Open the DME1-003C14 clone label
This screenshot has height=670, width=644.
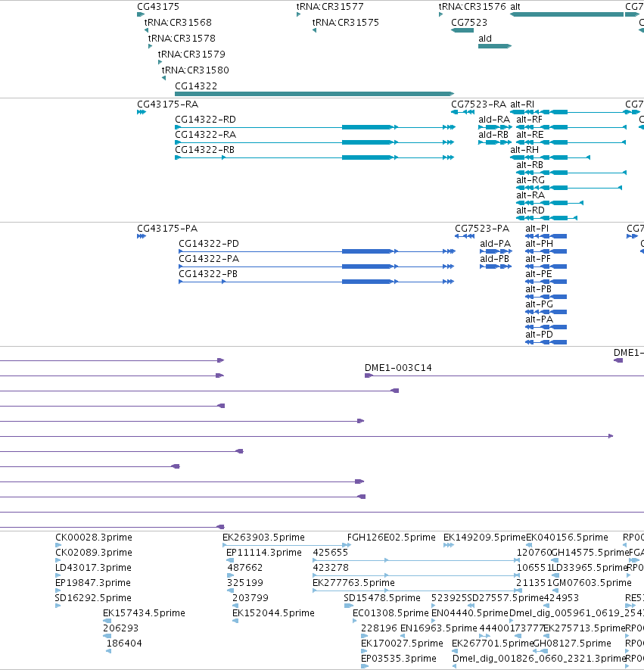[x=398, y=368]
